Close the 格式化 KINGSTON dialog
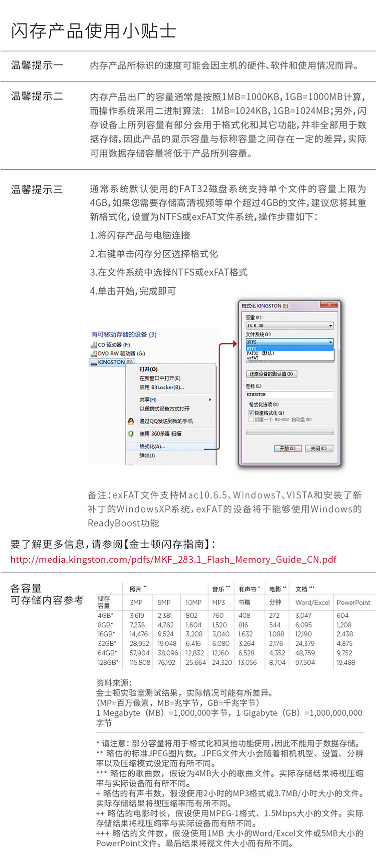 329,305
